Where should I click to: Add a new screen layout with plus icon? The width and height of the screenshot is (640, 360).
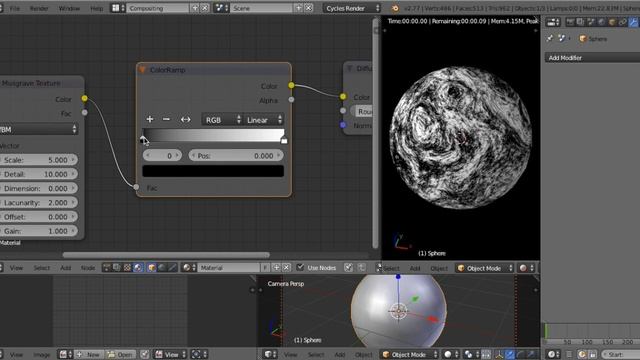click(195, 8)
